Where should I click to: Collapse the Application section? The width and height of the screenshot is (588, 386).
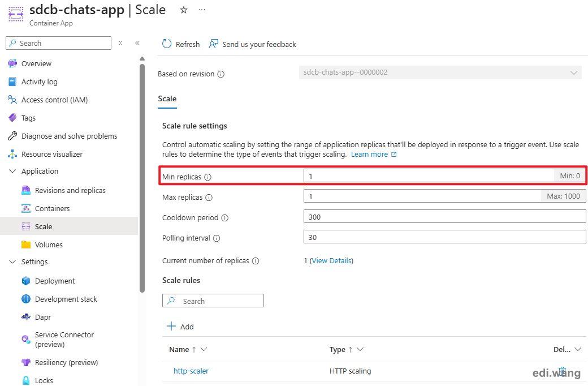click(x=12, y=171)
